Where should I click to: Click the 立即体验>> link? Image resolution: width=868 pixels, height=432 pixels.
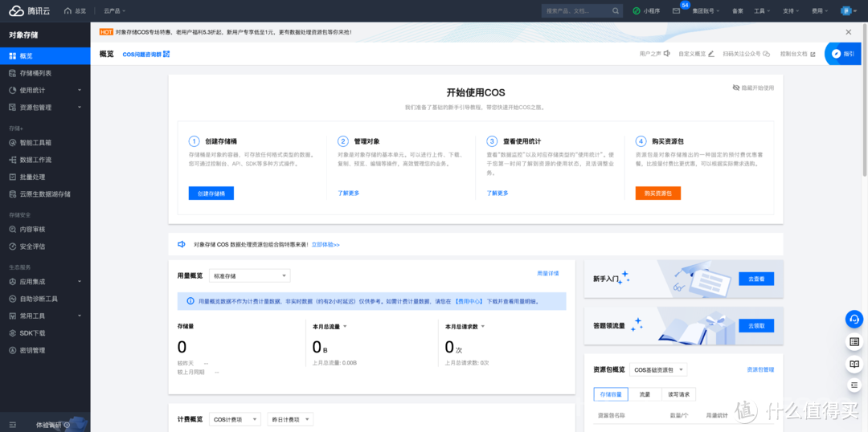click(325, 244)
